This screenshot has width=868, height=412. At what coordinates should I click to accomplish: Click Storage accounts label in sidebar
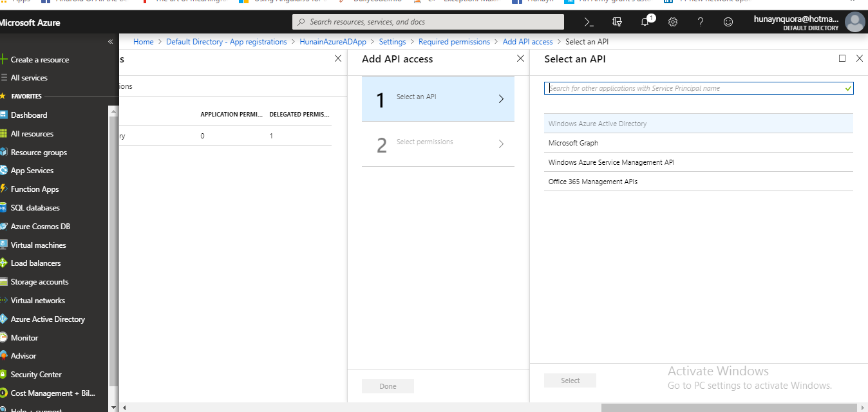pyautogui.click(x=39, y=282)
